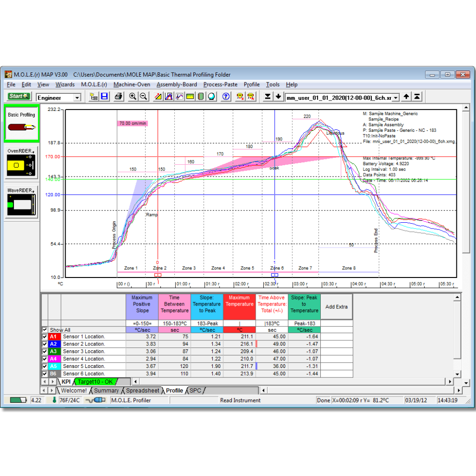Click the blue cursor marker at Zone 6
This screenshot has width=476, height=476.
pos(275,275)
